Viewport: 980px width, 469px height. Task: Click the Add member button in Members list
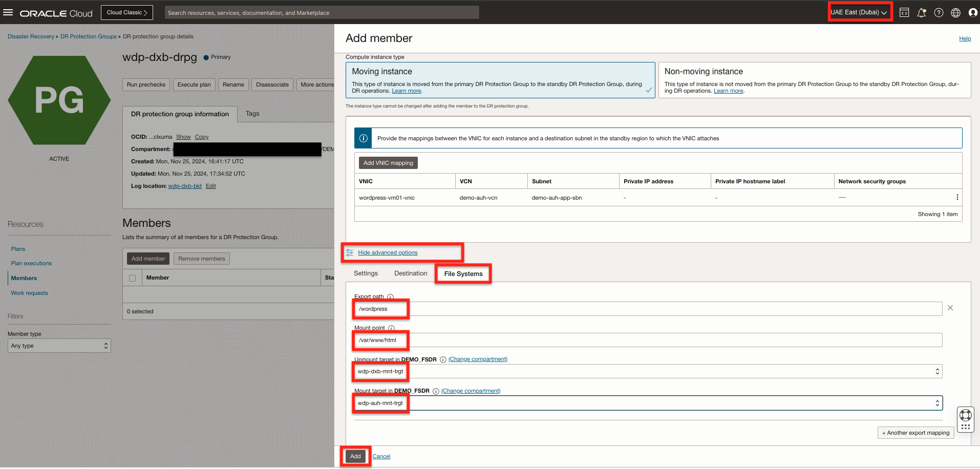[148, 259]
